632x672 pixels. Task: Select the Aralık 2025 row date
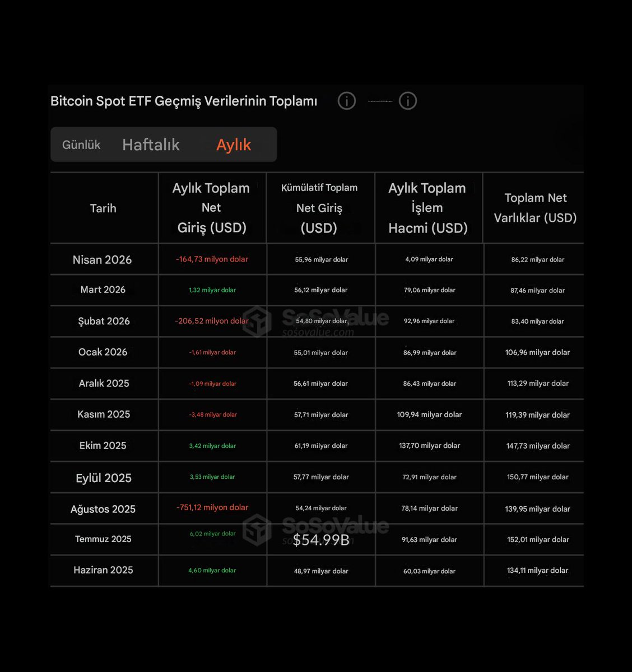click(104, 383)
